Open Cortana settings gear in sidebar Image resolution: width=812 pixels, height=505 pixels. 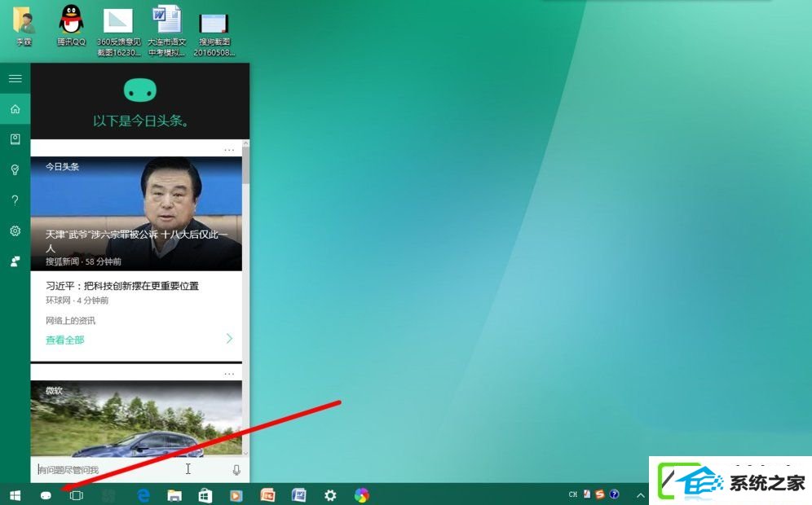click(x=15, y=231)
